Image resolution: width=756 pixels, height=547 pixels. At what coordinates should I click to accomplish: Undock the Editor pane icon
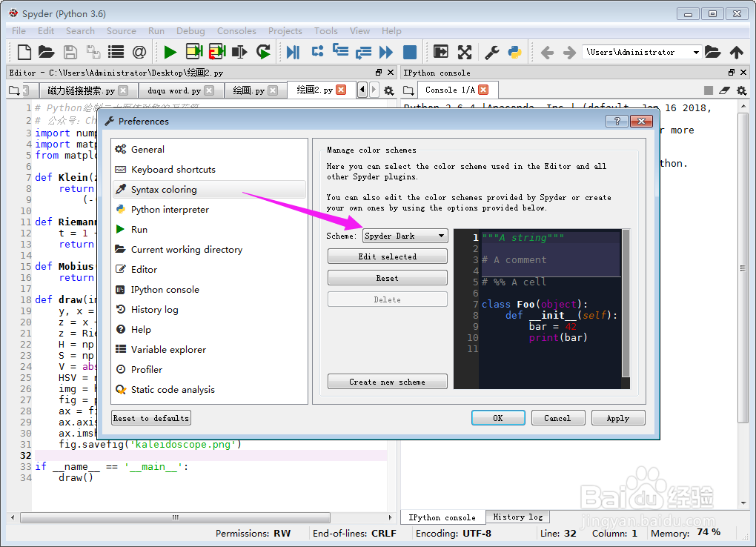[x=379, y=73]
